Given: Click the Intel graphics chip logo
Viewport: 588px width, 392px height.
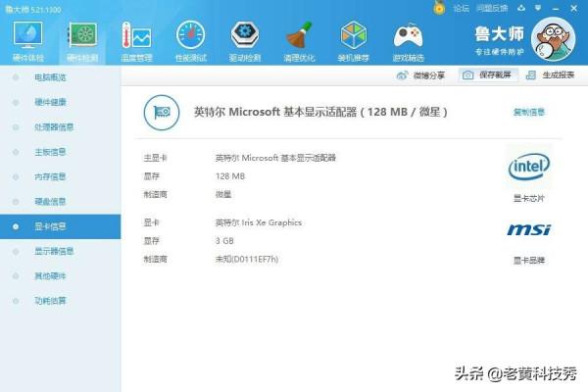Looking at the screenshot, I should pyautogui.click(x=528, y=168).
